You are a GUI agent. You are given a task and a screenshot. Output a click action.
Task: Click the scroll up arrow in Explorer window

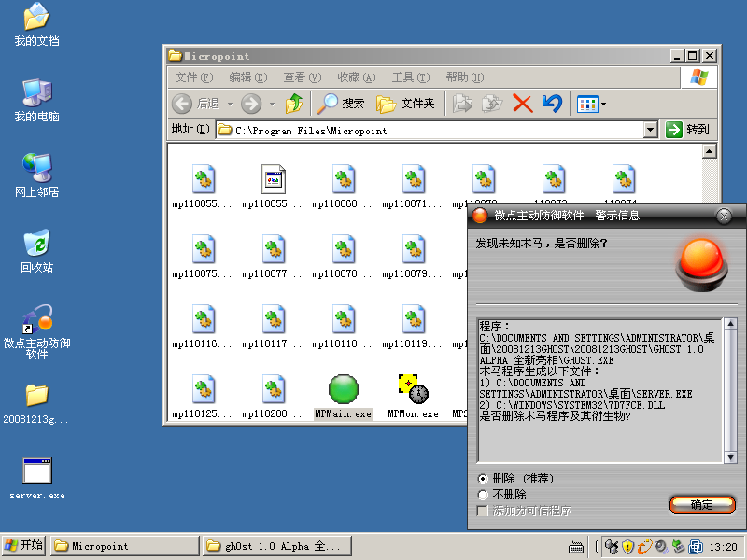(x=710, y=152)
